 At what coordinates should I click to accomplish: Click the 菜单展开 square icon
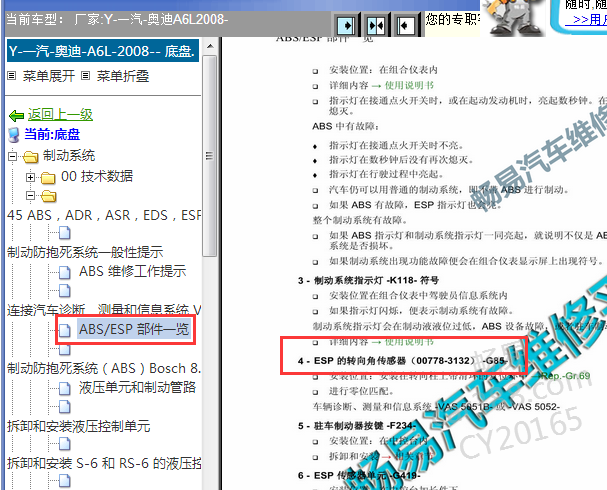pos(12,76)
